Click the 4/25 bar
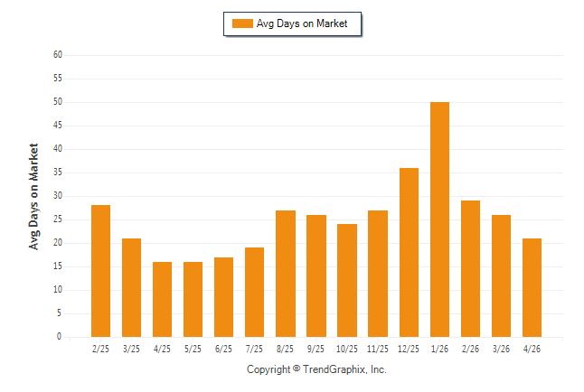The width and height of the screenshot is (584, 392). [162, 300]
